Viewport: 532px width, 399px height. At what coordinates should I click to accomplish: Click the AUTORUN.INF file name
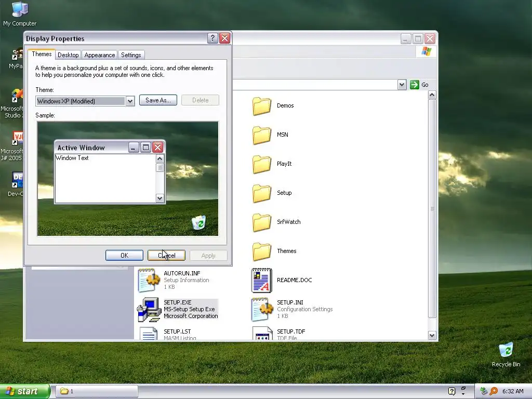pyautogui.click(x=182, y=273)
